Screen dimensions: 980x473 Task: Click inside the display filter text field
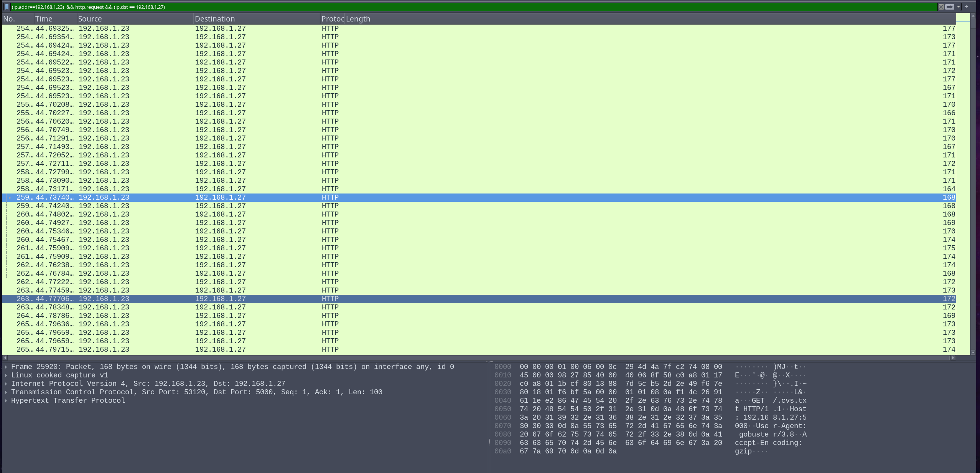click(x=460, y=7)
